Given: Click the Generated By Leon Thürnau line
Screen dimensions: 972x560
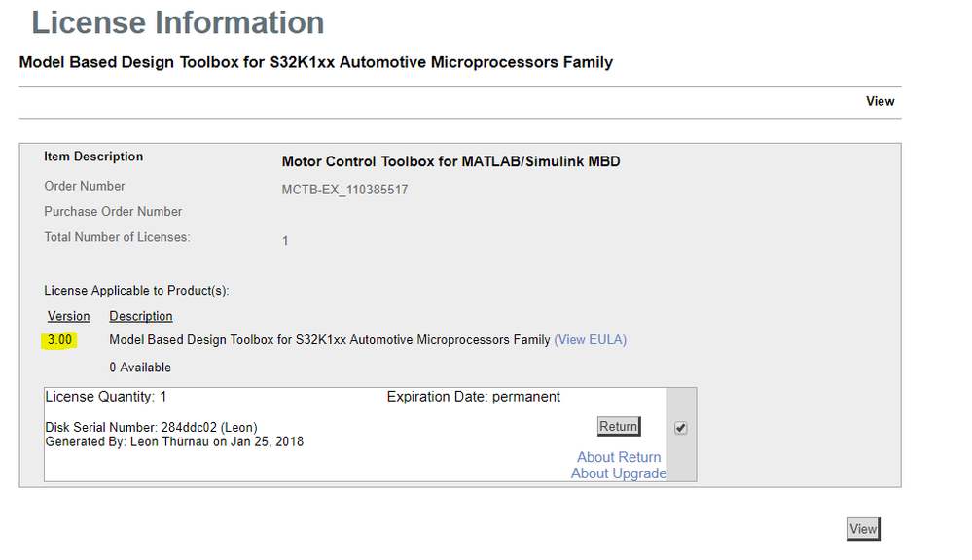Looking at the screenshot, I should [174, 441].
